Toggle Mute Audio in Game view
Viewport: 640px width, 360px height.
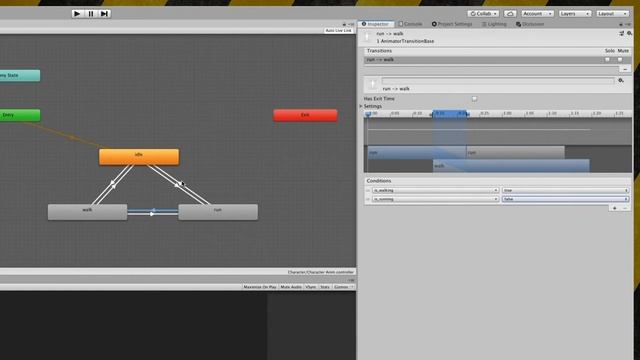coord(291,287)
